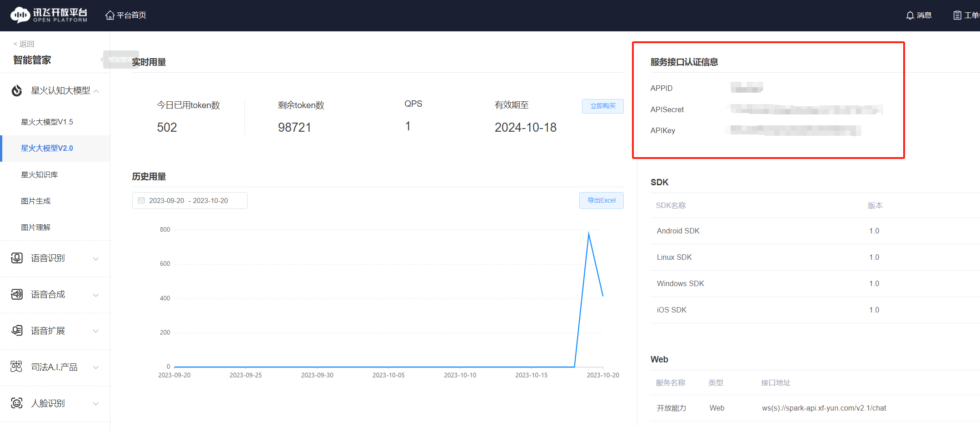
Task: Click the 开放能力 service name cell
Action: point(671,408)
